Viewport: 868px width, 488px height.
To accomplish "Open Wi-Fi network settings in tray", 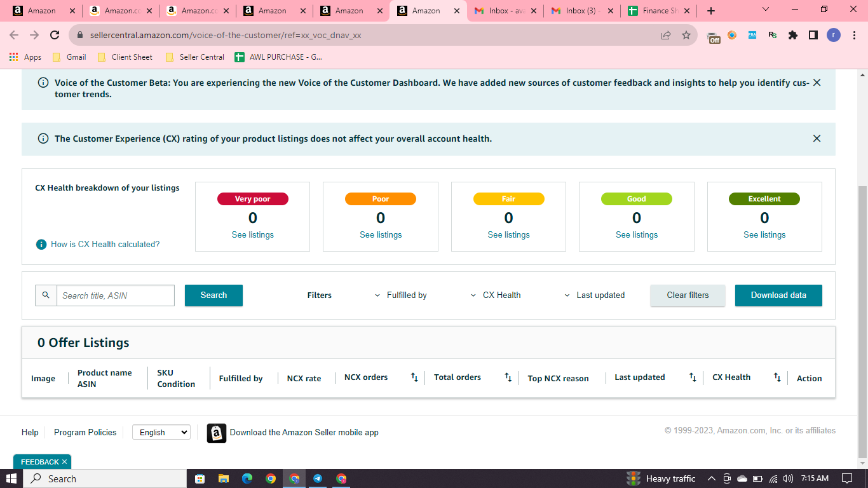I will (773, 478).
